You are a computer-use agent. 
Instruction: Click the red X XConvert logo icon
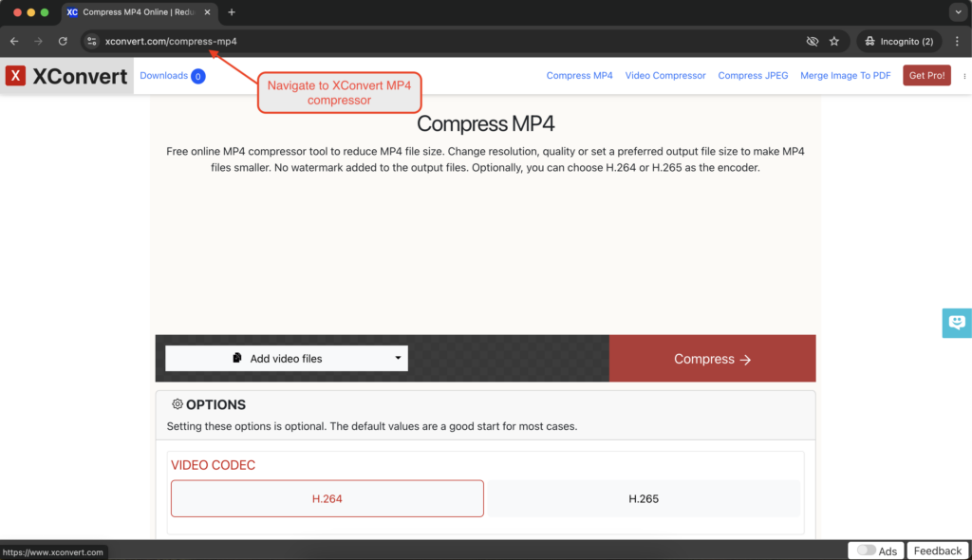pyautogui.click(x=15, y=76)
